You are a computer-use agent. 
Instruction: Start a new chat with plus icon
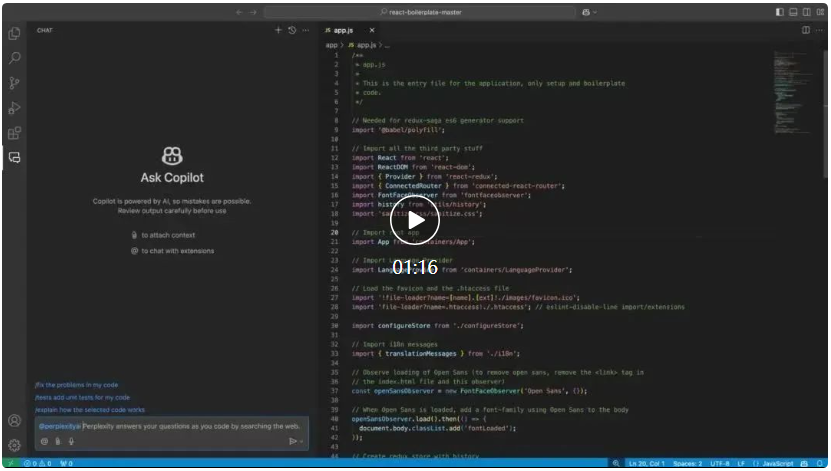click(x=279, y=31)
